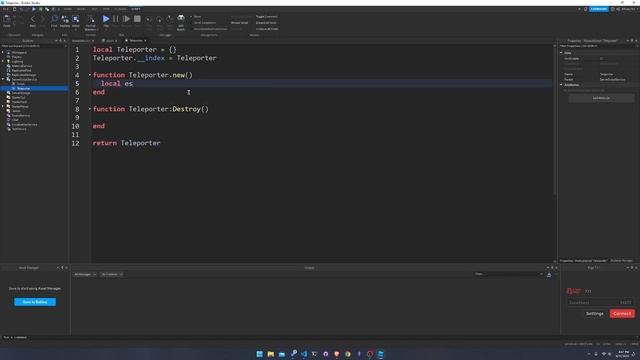Image resolution: width=640 pixels, height=360 pixels.
Task: Open Visual Studio Code from the taskbar
Action: click(304, 354)
